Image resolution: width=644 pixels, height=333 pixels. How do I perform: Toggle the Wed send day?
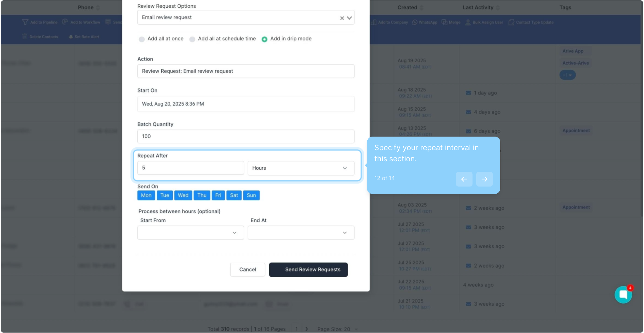pos(183,195)
